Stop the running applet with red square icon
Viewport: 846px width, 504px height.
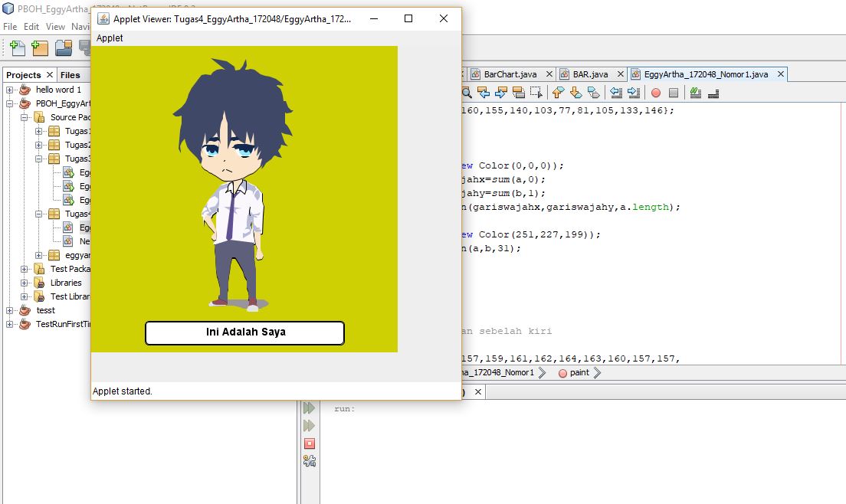tap(310, 443)
